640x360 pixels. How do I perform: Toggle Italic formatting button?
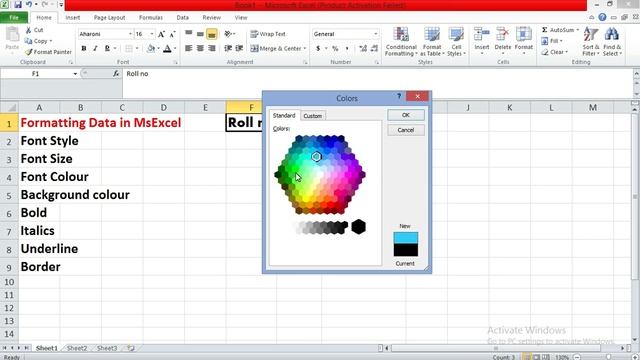pos(95,48)
